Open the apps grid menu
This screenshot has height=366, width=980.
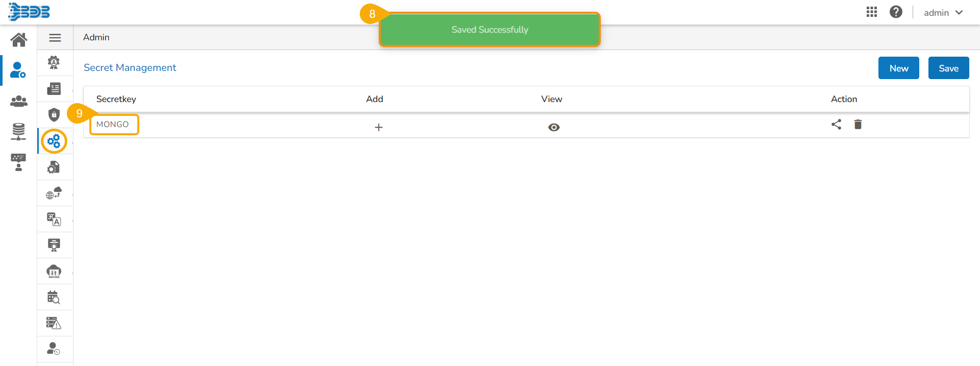872,12
